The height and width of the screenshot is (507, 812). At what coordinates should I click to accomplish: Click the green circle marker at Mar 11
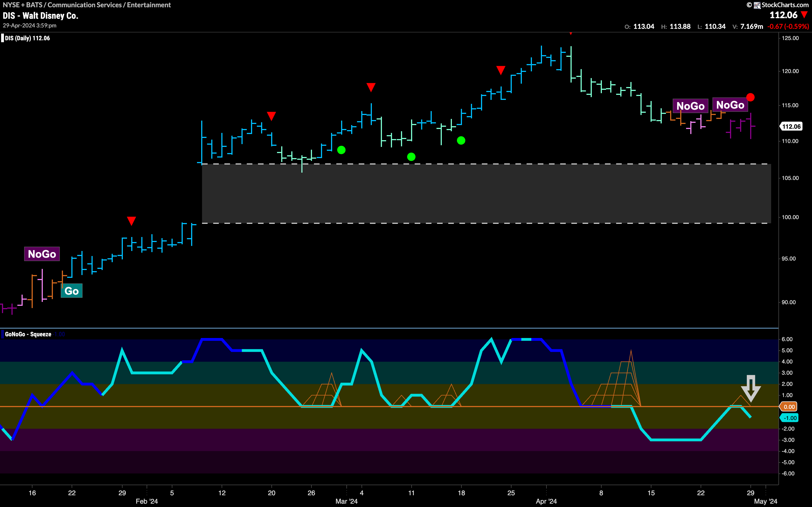coord(411,157)
